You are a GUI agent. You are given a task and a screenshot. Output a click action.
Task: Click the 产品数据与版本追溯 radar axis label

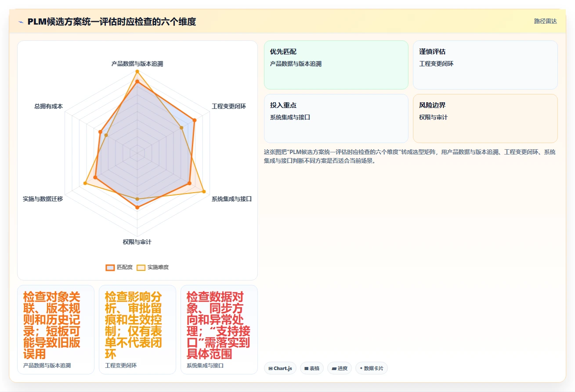(137, 64)
